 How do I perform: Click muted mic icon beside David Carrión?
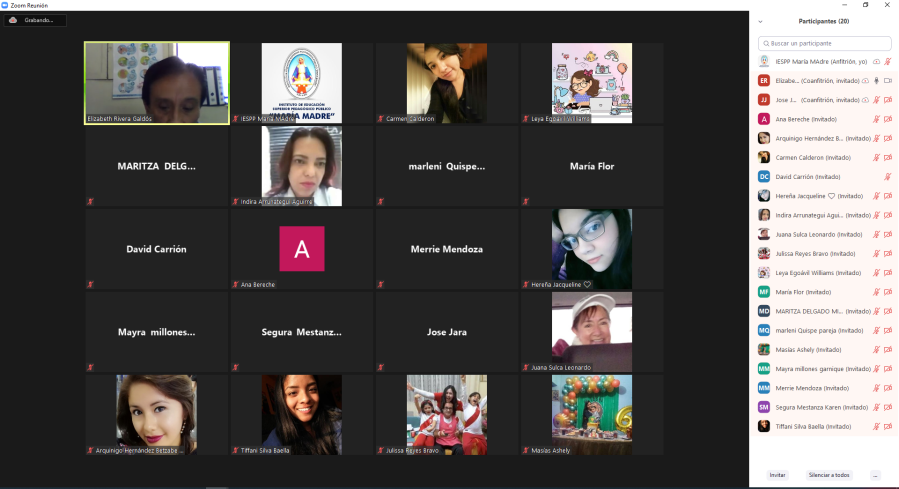(887, 176)
